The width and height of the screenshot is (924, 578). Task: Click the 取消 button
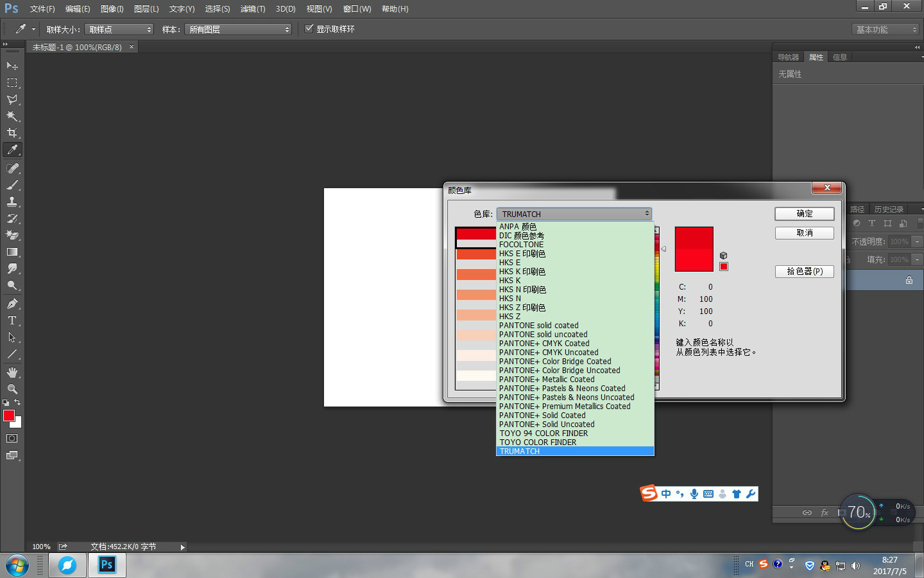[x=805, y=233]
